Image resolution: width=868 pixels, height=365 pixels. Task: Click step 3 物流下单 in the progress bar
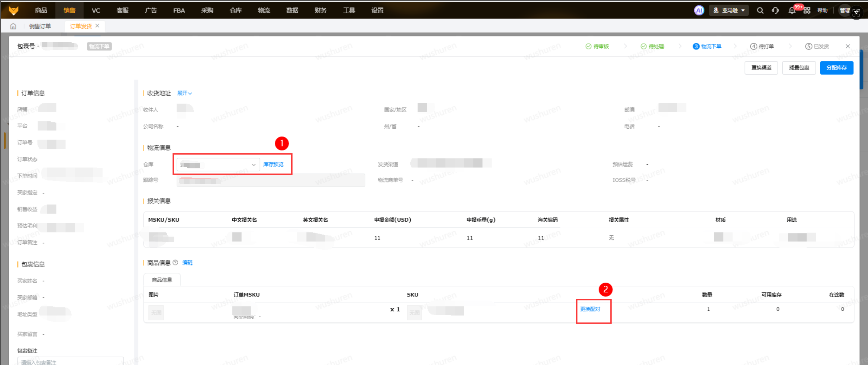(707, 46)
